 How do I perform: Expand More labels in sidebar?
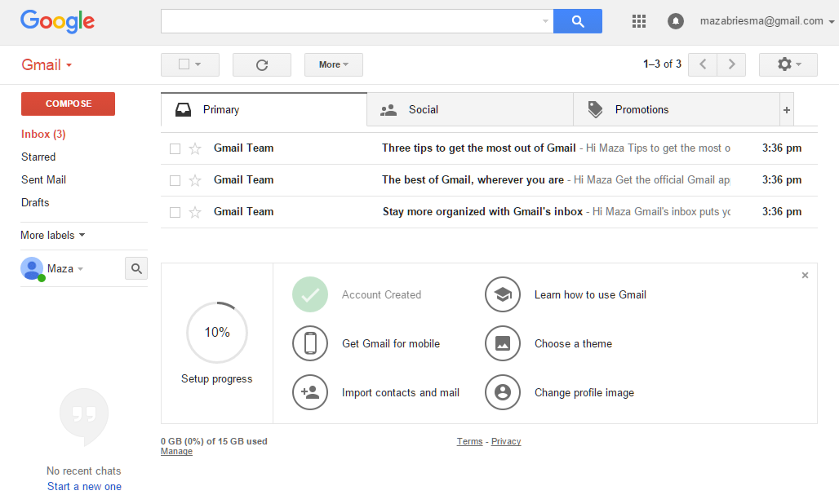(53, 235)
